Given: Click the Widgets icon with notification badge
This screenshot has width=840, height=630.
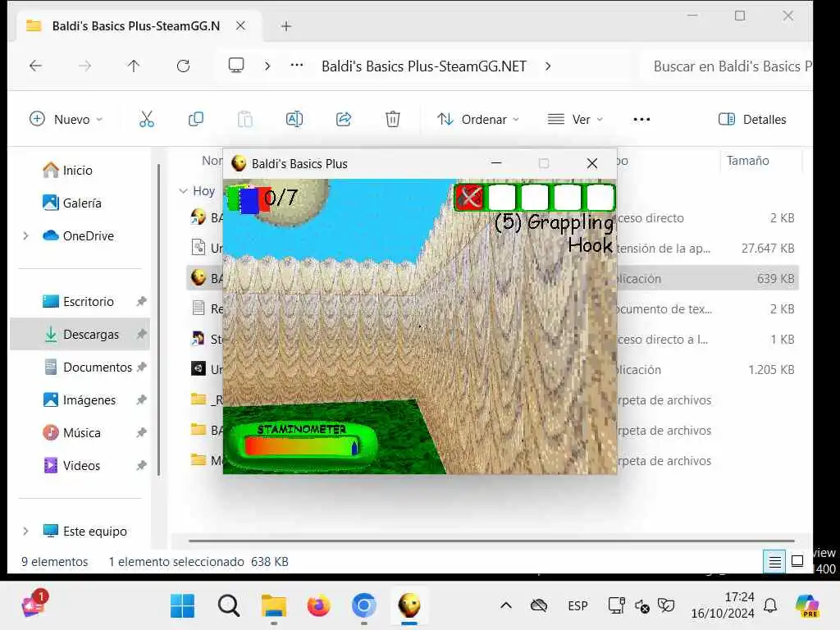Looking at the screenshot, I should pyautogui.click(x=34, y=605).
